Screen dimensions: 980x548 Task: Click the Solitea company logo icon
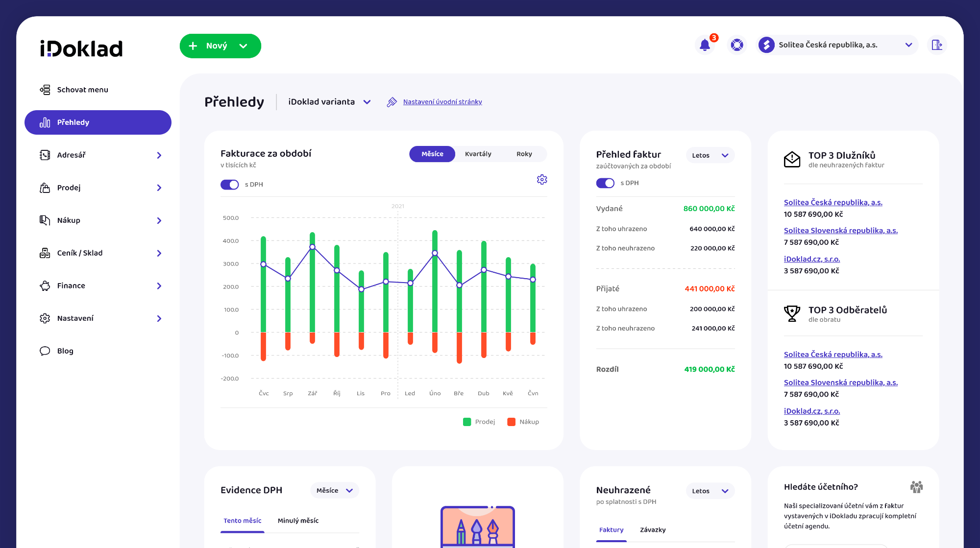767,45
